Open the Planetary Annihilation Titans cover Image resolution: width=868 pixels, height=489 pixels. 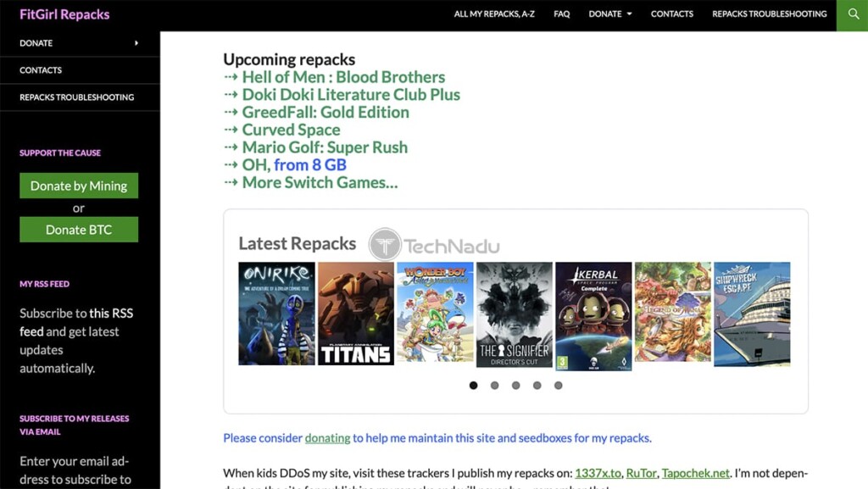click(356, 314)
